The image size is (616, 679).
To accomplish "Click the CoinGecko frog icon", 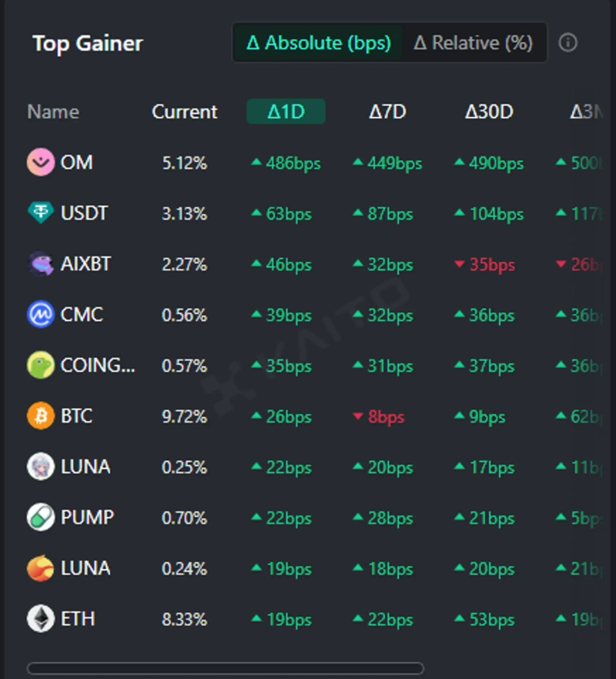I will [x=41, y=366].
